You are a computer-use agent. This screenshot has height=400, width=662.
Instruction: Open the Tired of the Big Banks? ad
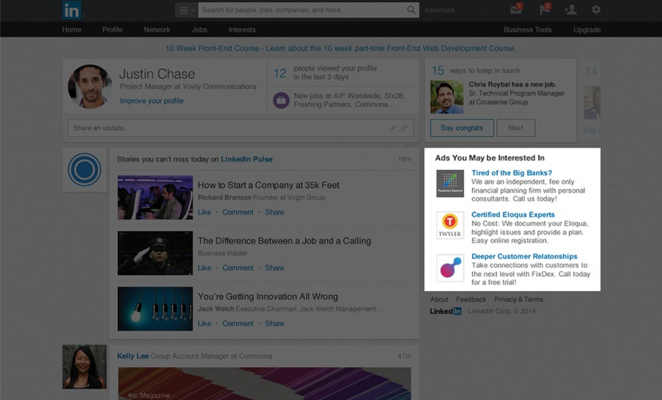[x=512, y=173]
